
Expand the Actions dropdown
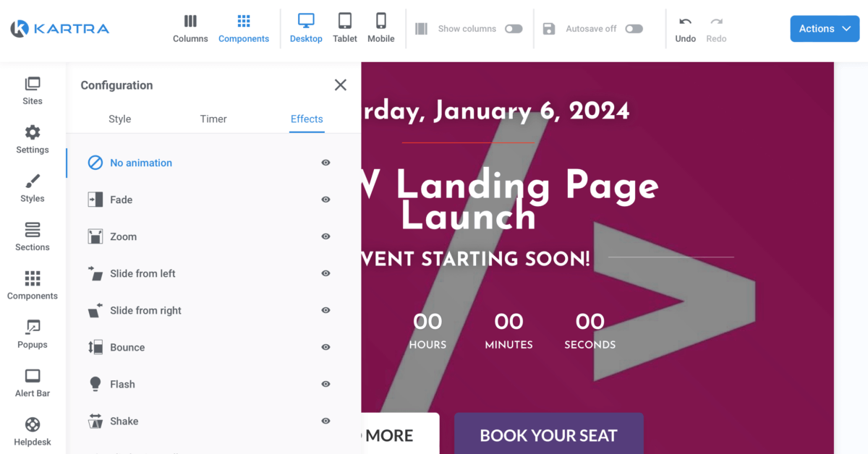825,29
